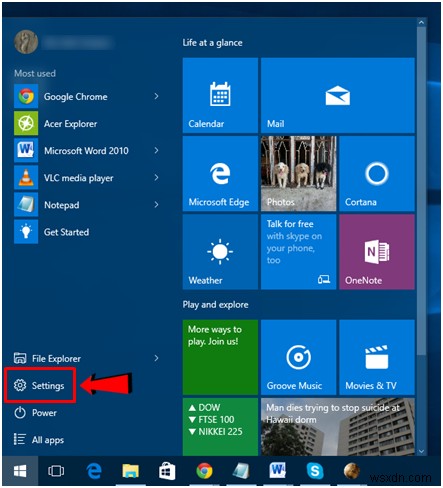The width and height of the screenshot is (443, 488).
Task: Open Google Chrome from the Most used list
Action: coord(87,97)
